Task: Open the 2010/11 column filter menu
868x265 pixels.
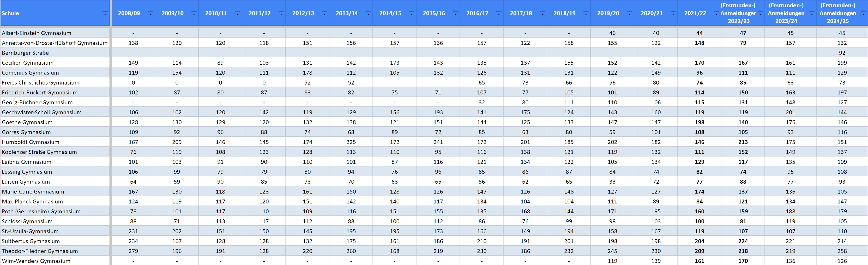Action: point(237,13)
